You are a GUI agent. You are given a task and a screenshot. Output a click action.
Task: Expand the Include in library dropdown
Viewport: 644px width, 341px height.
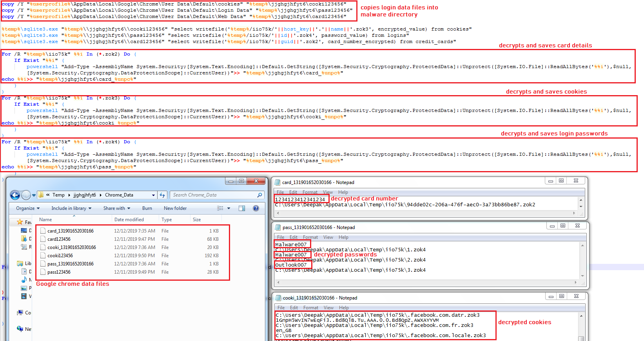click(x=71, y=208)
